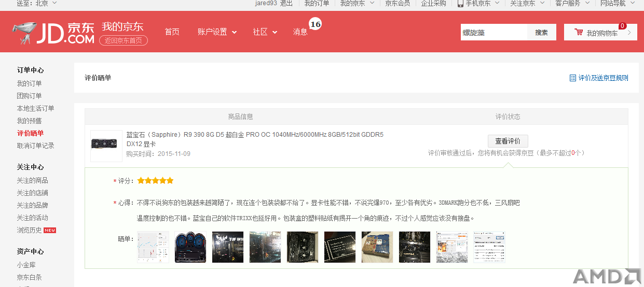Open 团购订单 in the sidebar

pyautogui.click(x=30, y=96)
